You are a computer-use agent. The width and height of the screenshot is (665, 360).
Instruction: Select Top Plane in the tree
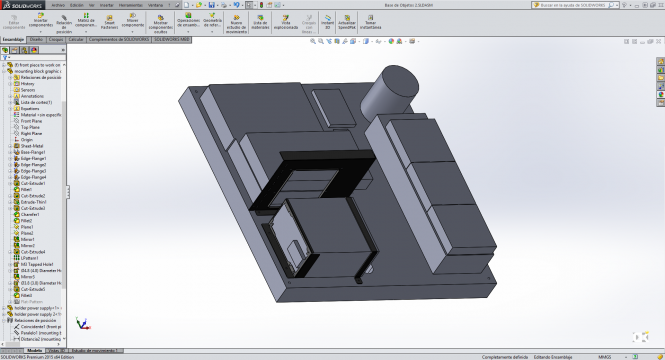coord(30,127)
